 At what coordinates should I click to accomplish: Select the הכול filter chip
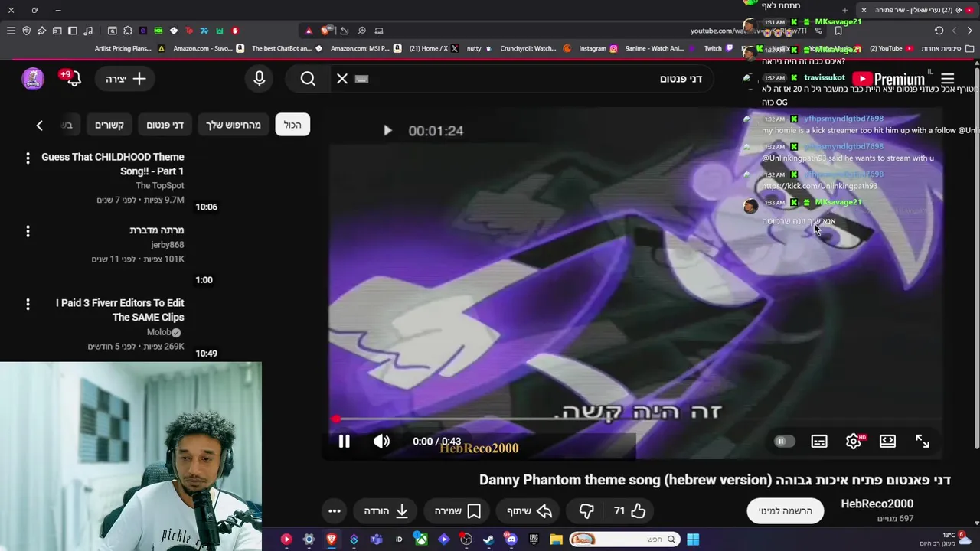point(292,125)
